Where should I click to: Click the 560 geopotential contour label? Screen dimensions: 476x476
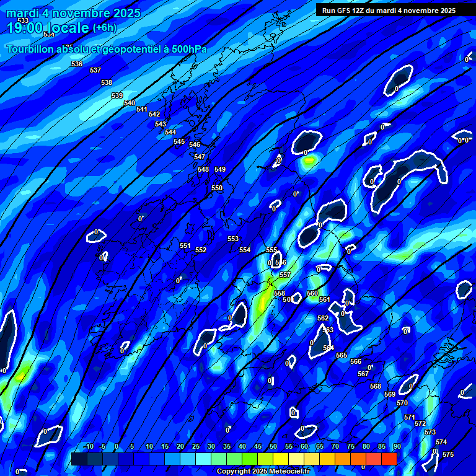(x=312, y=294)
